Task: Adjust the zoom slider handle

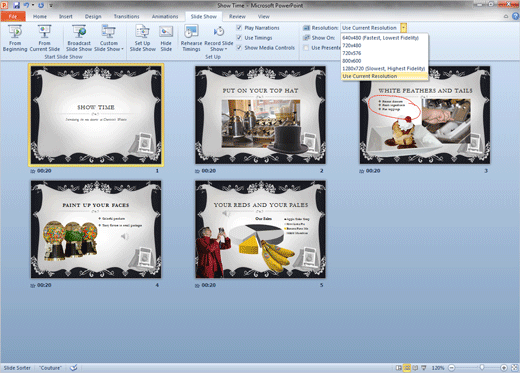Action: 482,368
